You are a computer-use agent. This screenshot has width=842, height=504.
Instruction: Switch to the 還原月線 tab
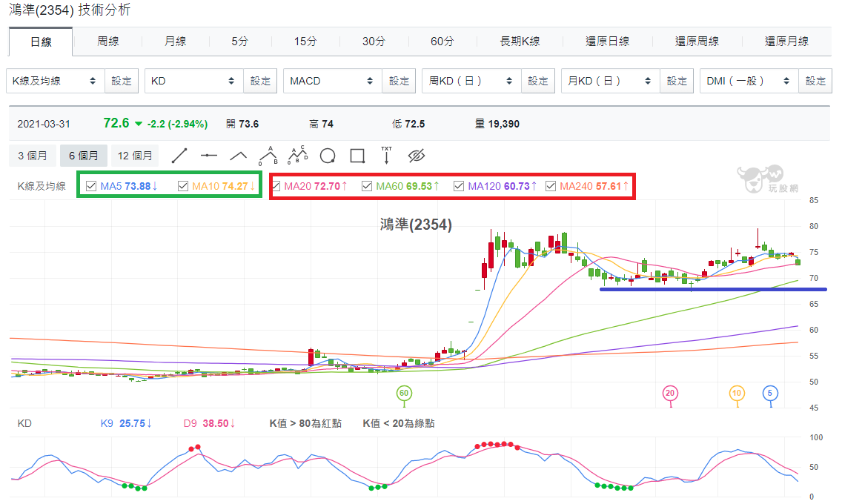point(786,42)
